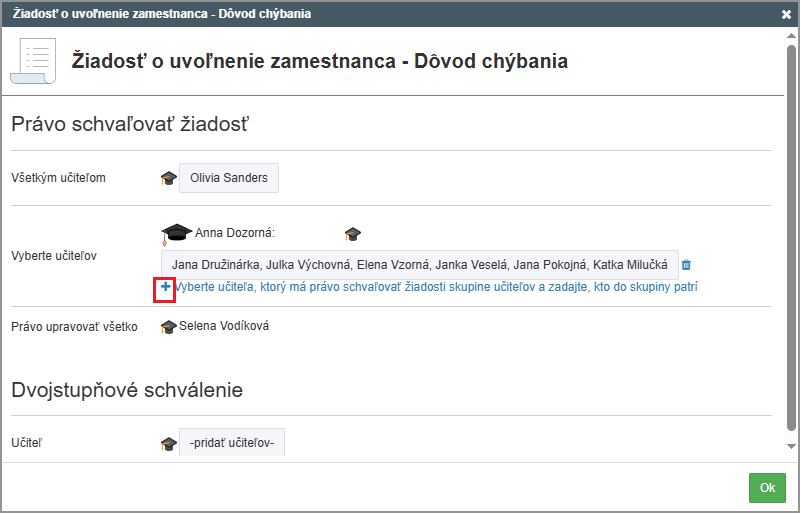
Task: Select Selena Vodíková under Právo upravovať všetko
Action: pyautogui.click(x=224, y=326)
